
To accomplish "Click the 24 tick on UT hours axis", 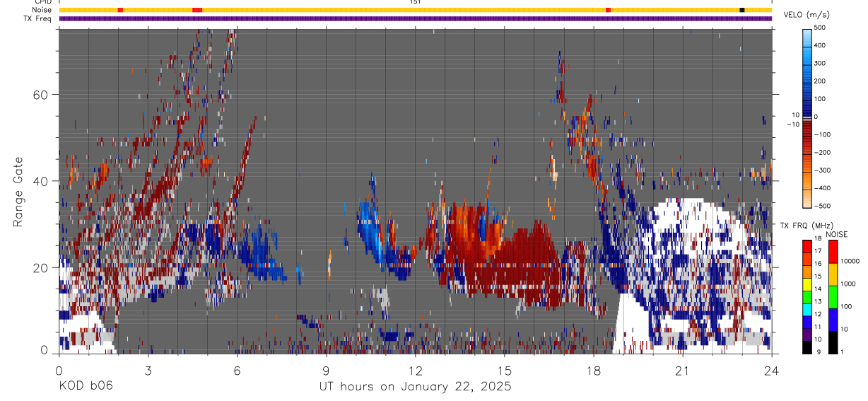I will coord(771,371).
